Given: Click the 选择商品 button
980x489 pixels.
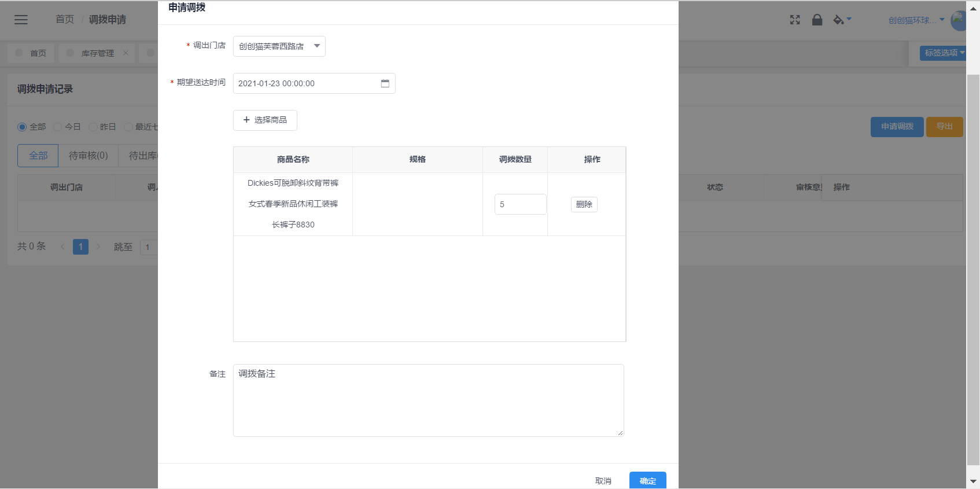Looking at the screenshot, I should pyautogui.click(x=265, y=120).
